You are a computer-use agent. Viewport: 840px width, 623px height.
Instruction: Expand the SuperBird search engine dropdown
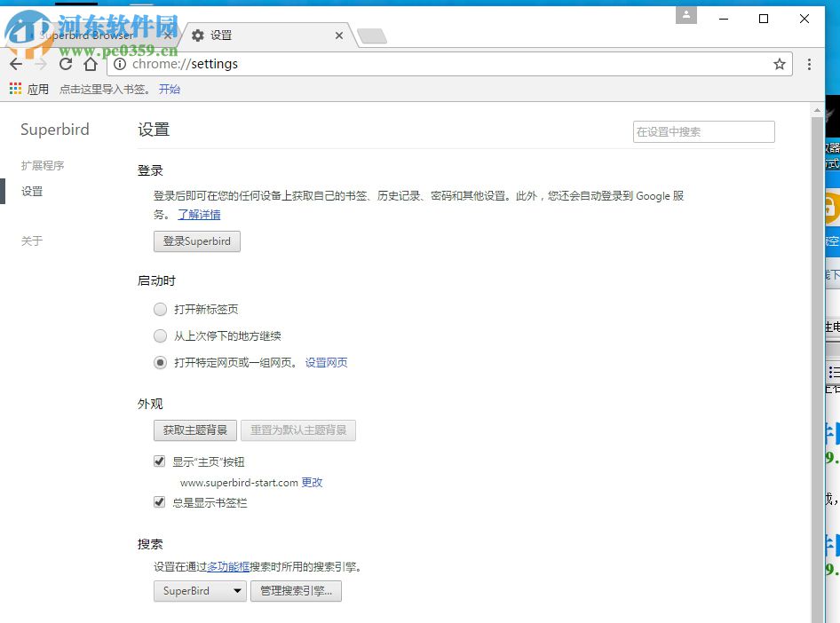200,591
